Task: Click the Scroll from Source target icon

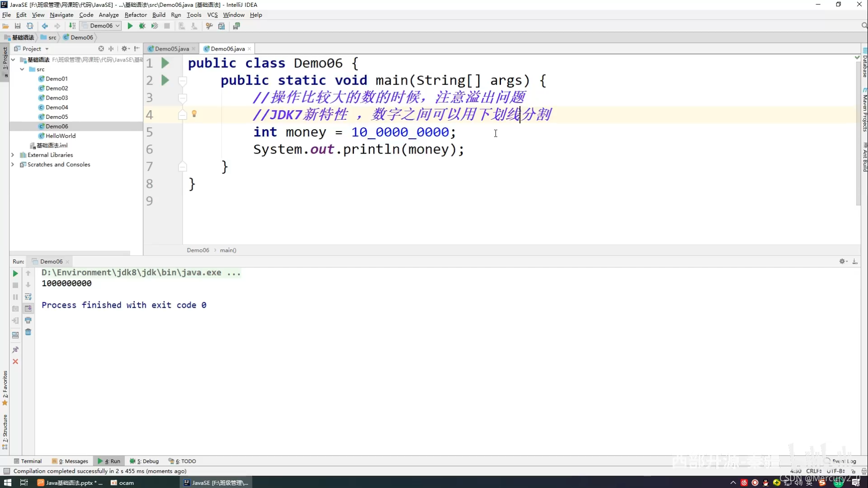Action: 101,49
